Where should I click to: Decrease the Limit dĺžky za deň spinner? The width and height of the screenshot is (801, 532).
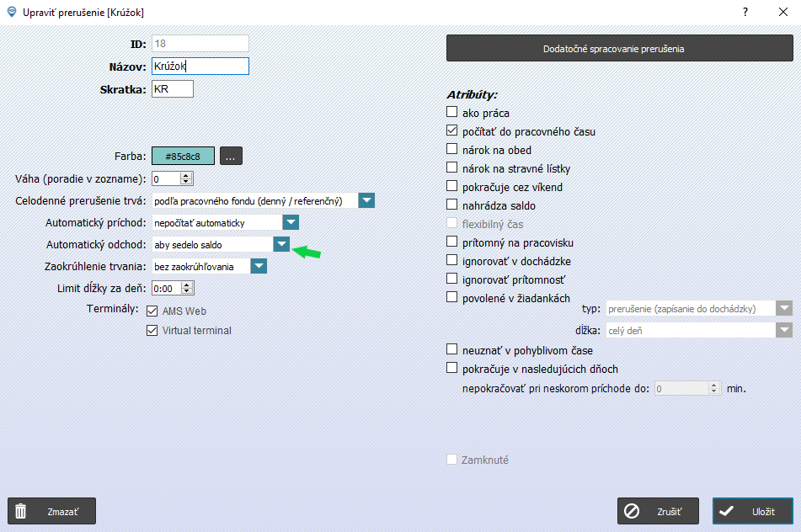[187, 291]
